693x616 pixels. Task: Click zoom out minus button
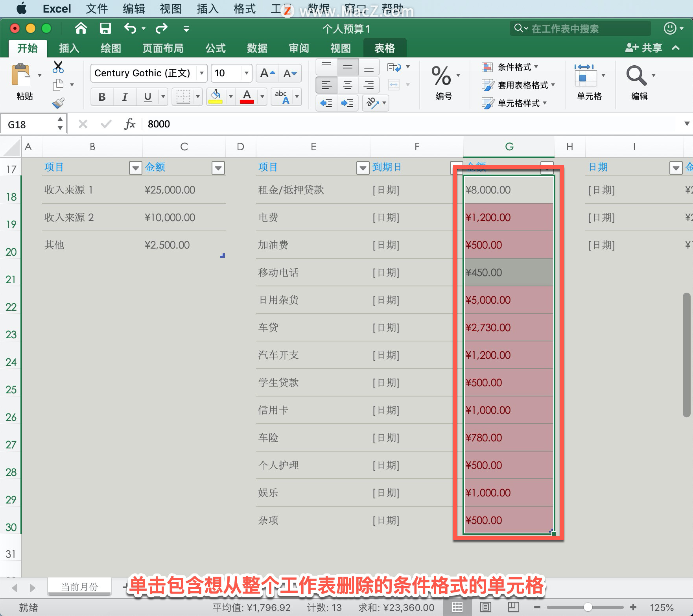pyautogui.click(x=537, y=607)
